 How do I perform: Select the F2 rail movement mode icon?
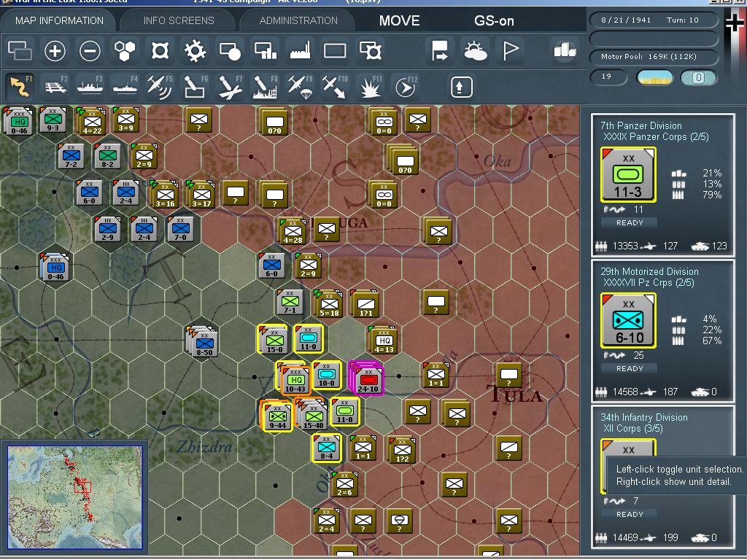click(x=55, y=87)
